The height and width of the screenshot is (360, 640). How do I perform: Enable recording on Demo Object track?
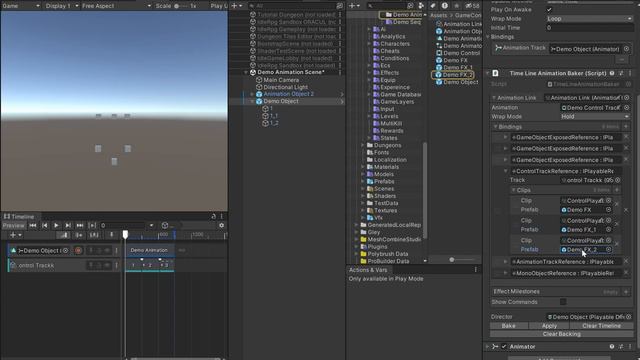pyautogui.click(x=78, y=251)
